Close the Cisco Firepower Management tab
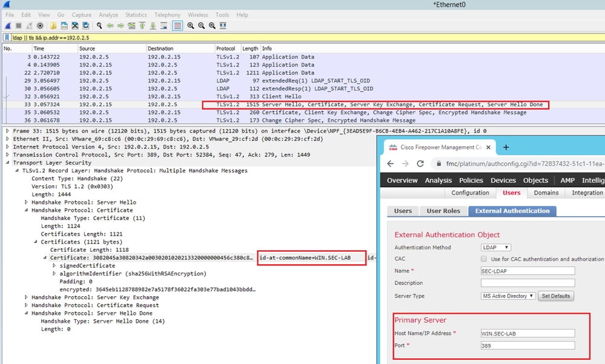605x364 pixels. click(x=489, y=147)
